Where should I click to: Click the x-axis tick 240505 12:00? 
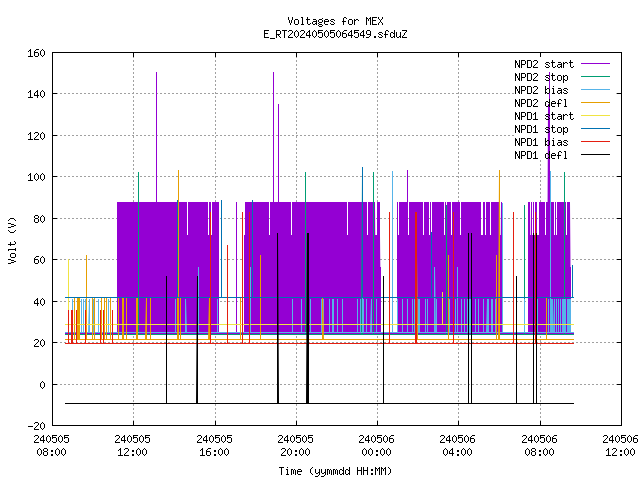[x=133, y=446]
